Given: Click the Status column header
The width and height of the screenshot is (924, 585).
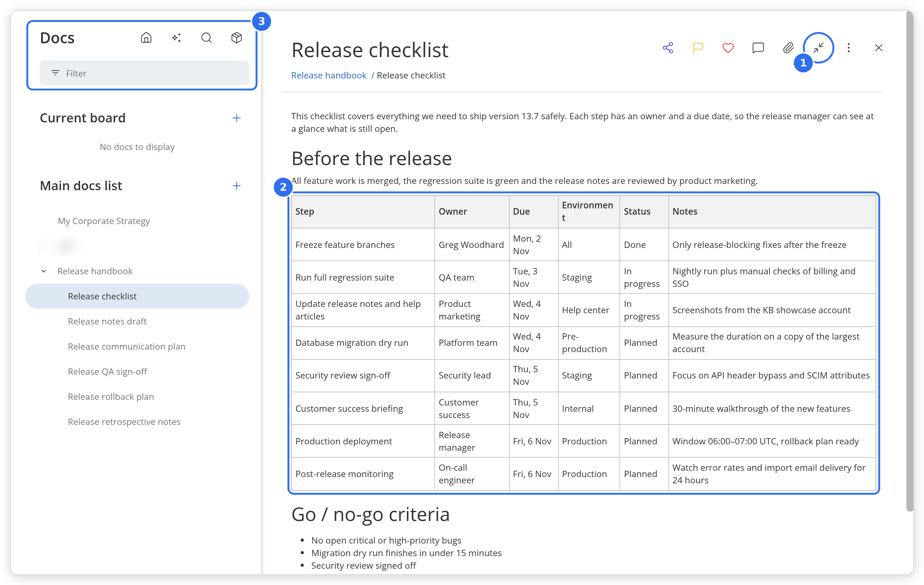Looking at the screenshot, I should 644,211.
